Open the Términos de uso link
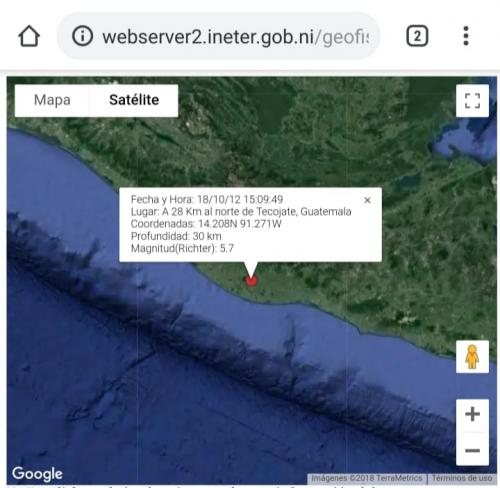 [462, 478]
